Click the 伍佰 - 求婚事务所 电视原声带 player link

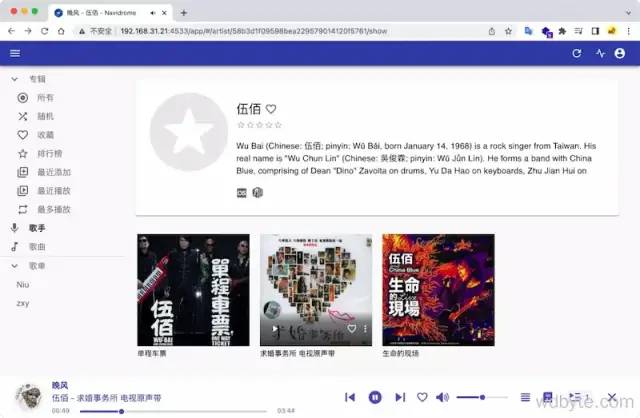[107, 398]
